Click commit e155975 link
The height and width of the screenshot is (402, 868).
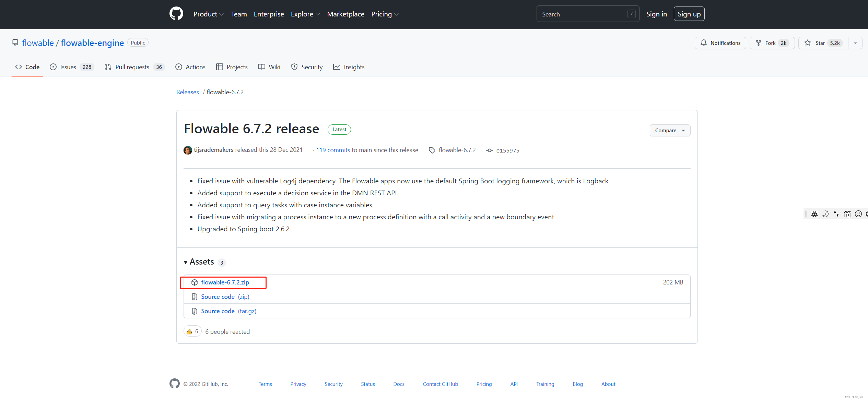tap(507, 150)
